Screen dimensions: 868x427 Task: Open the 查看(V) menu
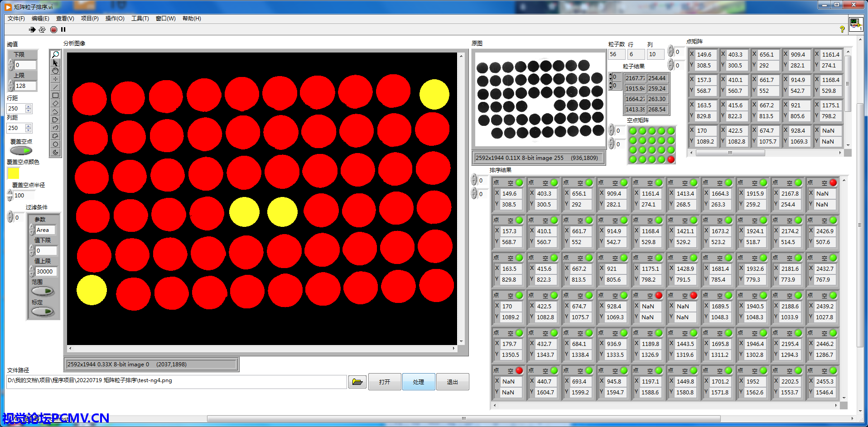tap(65, 19)
